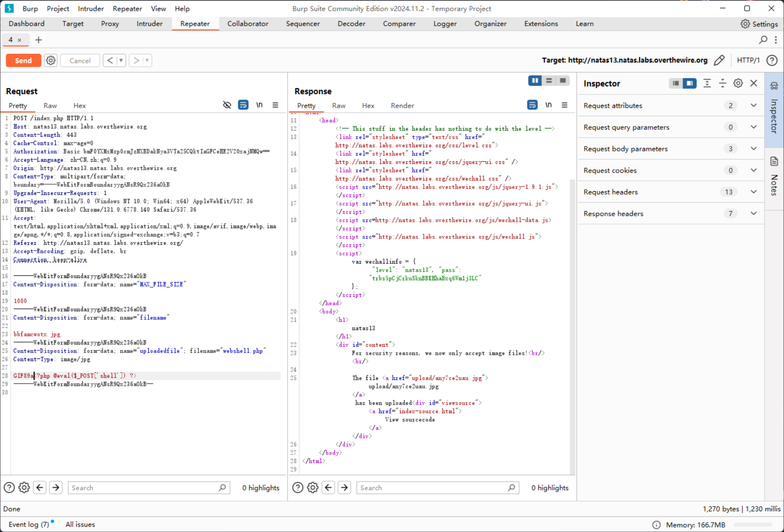
Task: Open Request search help icon
Action: click(9, 488)
